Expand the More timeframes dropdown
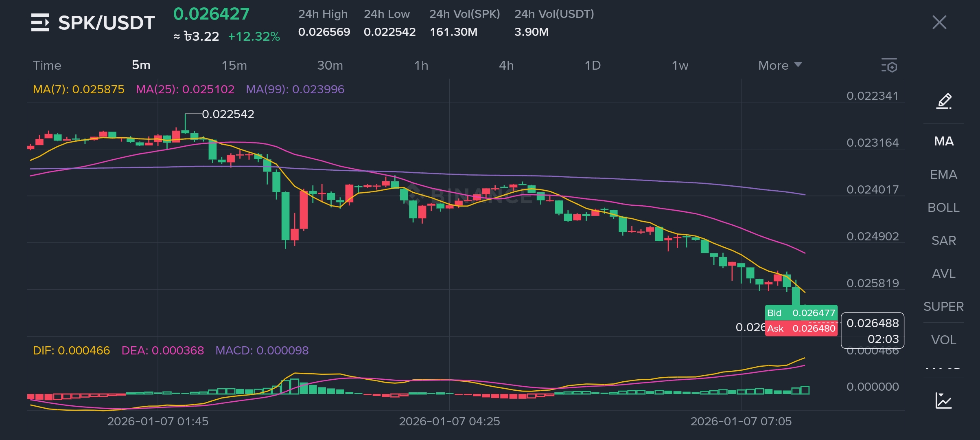Viewport: 980px width, 440px height. click(779, 65)
